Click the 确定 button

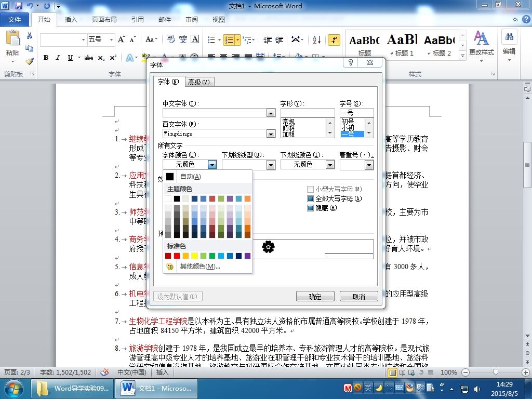315,297
